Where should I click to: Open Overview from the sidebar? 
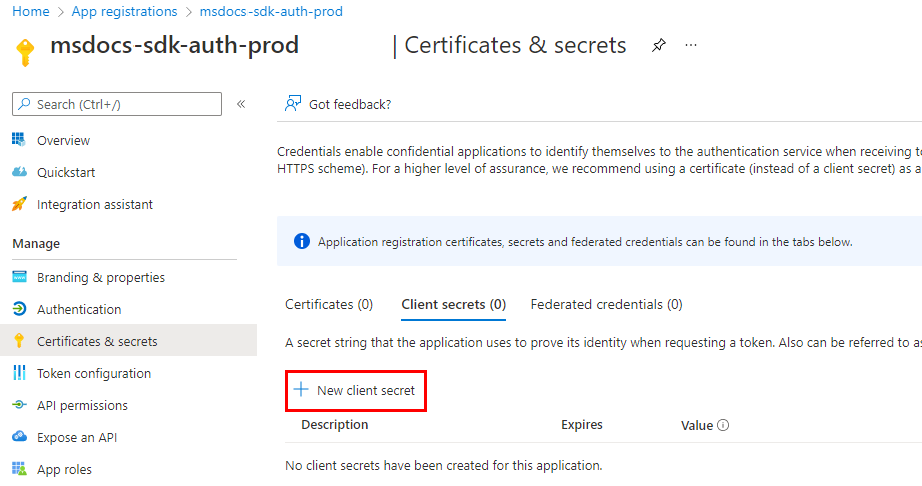[x=63, y=140]
